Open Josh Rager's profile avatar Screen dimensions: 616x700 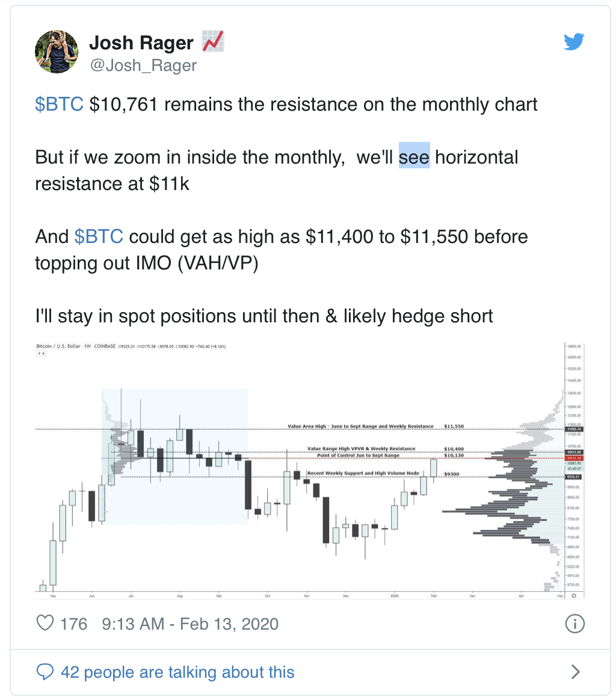57,52
